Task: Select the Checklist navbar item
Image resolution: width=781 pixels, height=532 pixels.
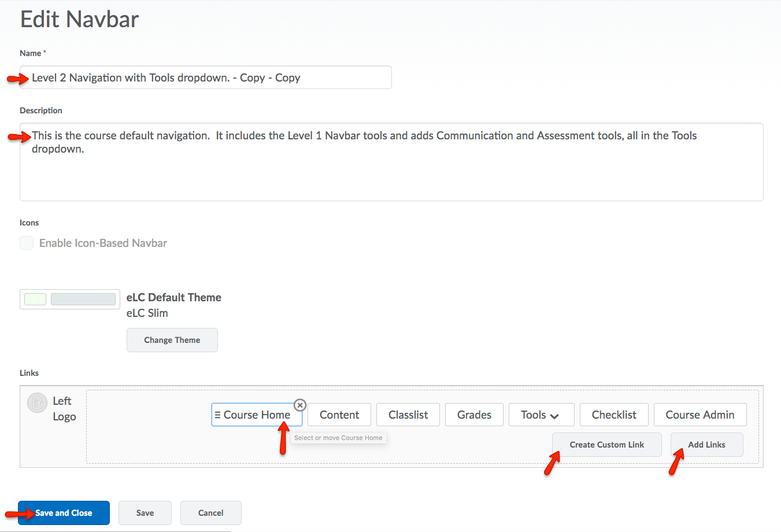Action: coord(613,415)
